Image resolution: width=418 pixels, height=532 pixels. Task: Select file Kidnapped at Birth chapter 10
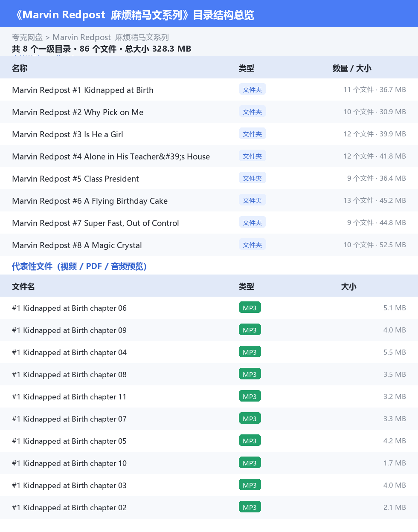click(x=70, y=463)
